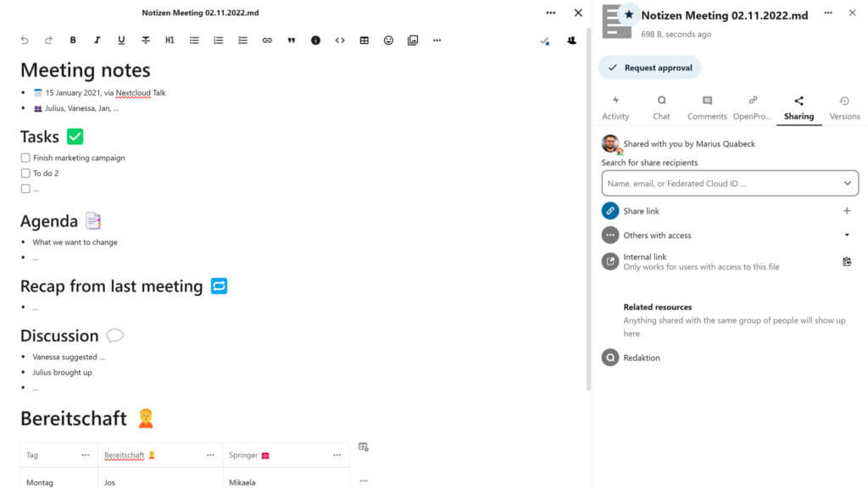Screen dimensions: 868x488
Task: Click the 'What we want to change' item
Action: pos(75,242)
